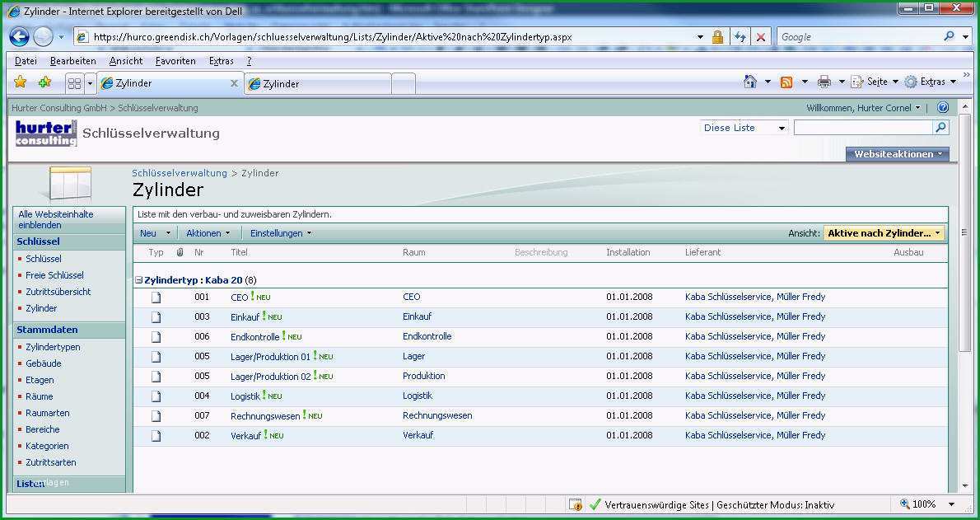
Task: Open the Freie Schlüssel sidebar link
Action: pyautogui.click(x=54, y=275)
